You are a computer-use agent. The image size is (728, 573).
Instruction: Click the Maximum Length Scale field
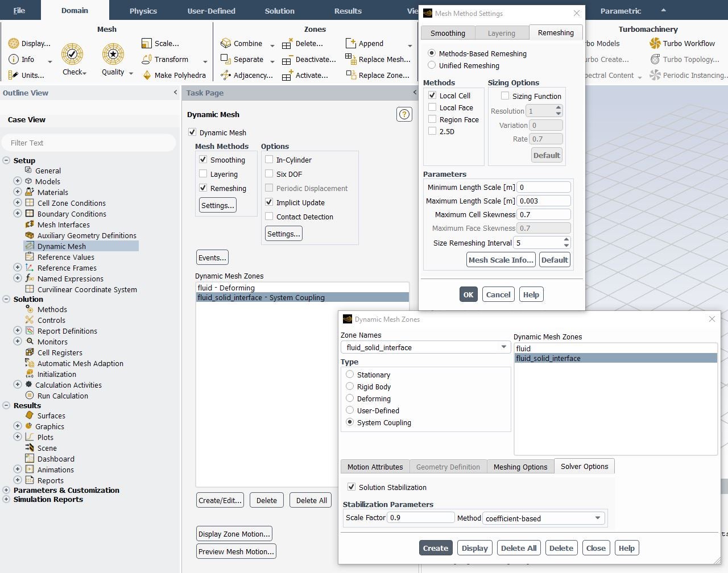click(544, 201)
